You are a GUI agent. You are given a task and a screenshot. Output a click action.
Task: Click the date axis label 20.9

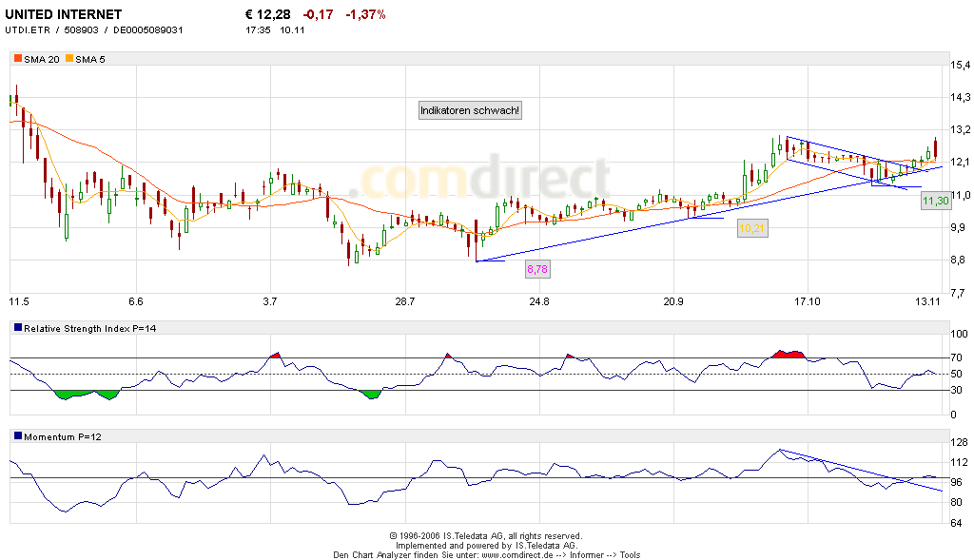point(672,301)
